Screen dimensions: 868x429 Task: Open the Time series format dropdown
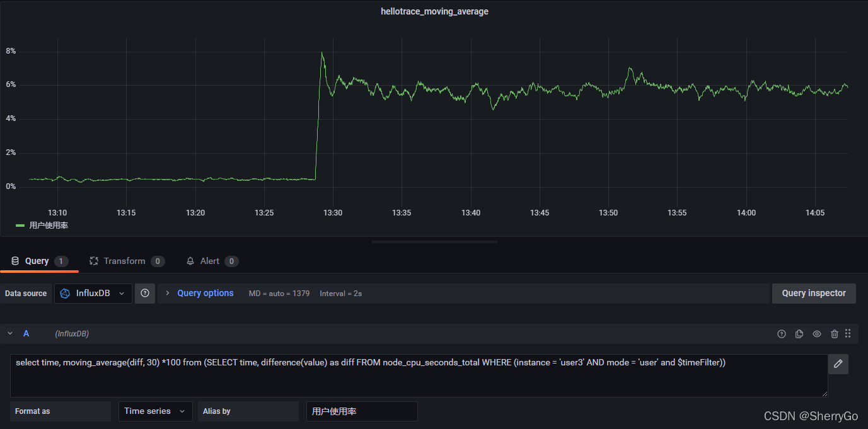point(155,411)
